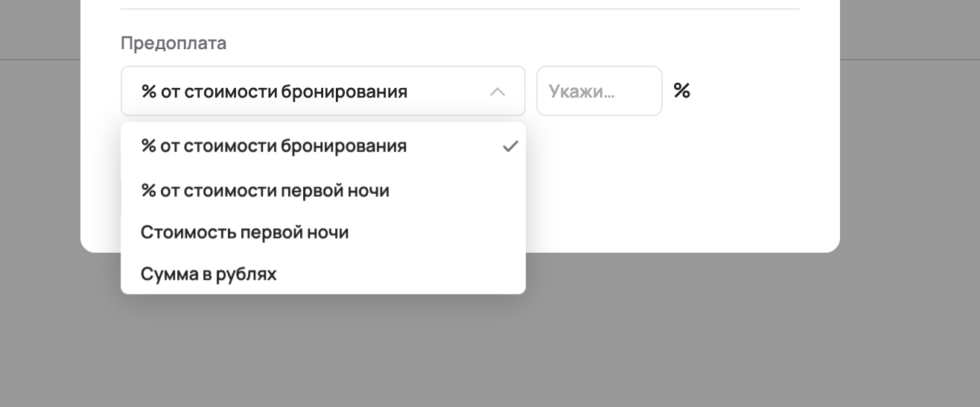Screen dimensions: 980x407
Task: Focus the "Укажи..." percentage input field
Action: [x=599, y=92]
